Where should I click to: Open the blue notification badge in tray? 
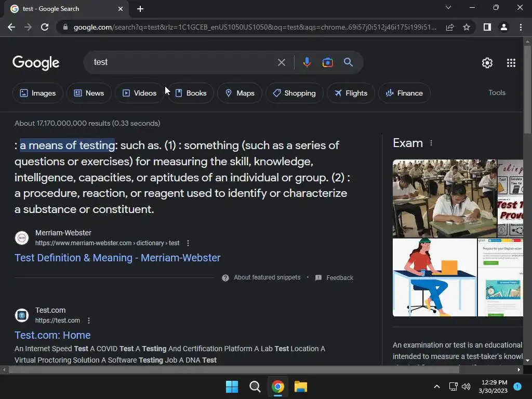click(517, 386)
